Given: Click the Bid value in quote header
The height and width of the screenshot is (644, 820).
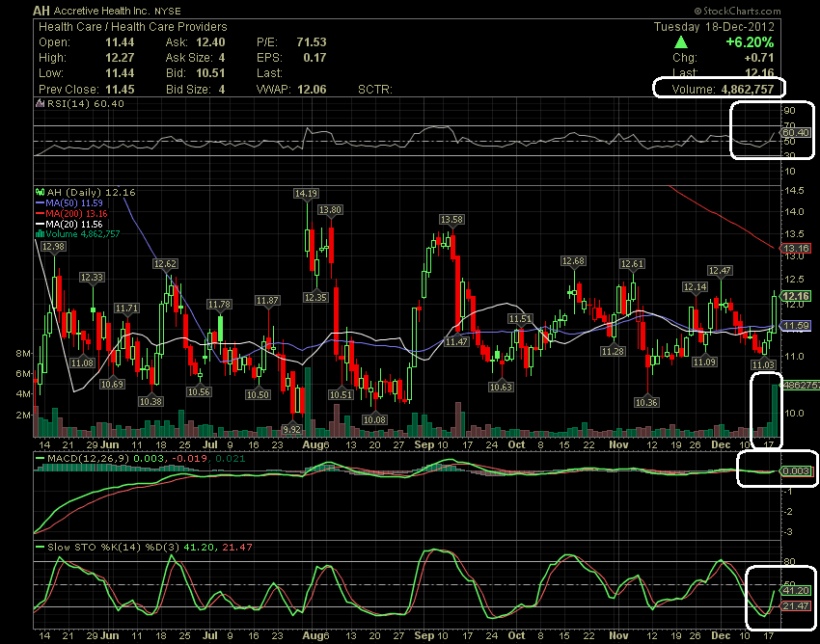Looking at the screenshot, I should click(210, 73).
